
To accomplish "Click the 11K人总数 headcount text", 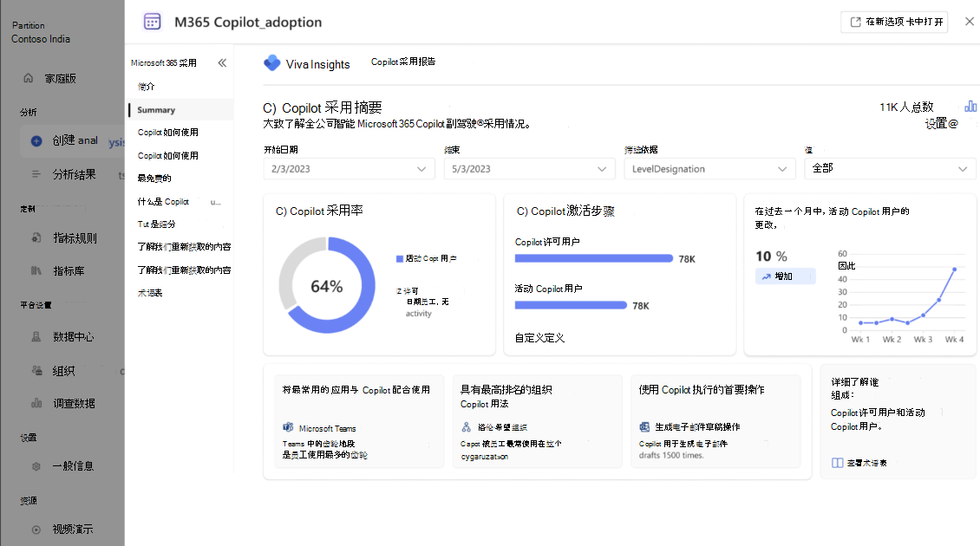I will point(906,107).
